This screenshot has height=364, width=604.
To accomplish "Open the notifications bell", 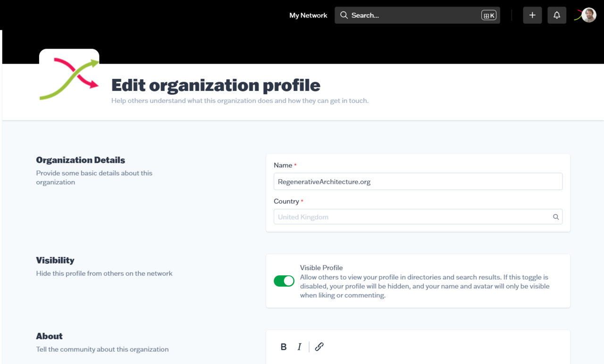I will [557, 15].
